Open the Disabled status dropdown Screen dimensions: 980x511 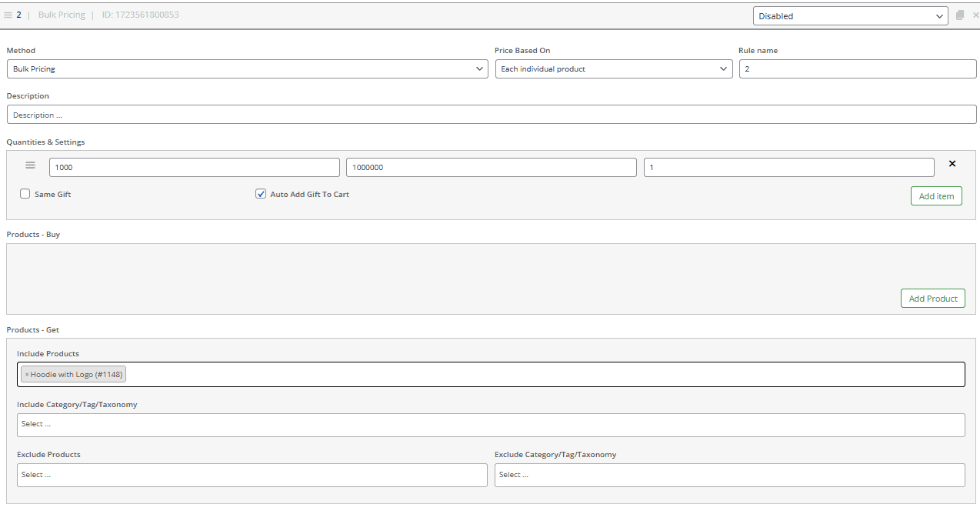coord(850,16)
